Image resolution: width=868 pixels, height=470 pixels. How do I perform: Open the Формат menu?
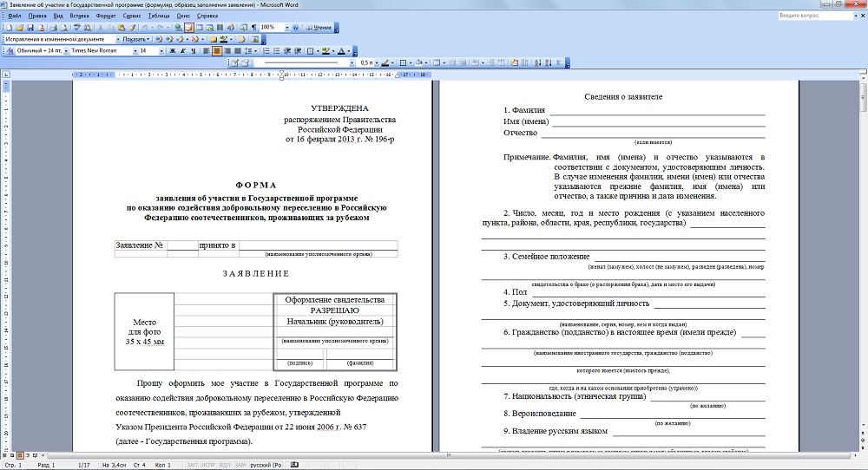(x=106, y=16)
